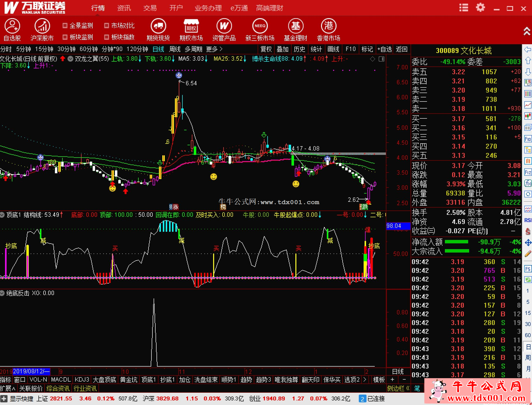Open the list menu icon in title bar
This screenshot has height=405, width=532.
(464, 8)
